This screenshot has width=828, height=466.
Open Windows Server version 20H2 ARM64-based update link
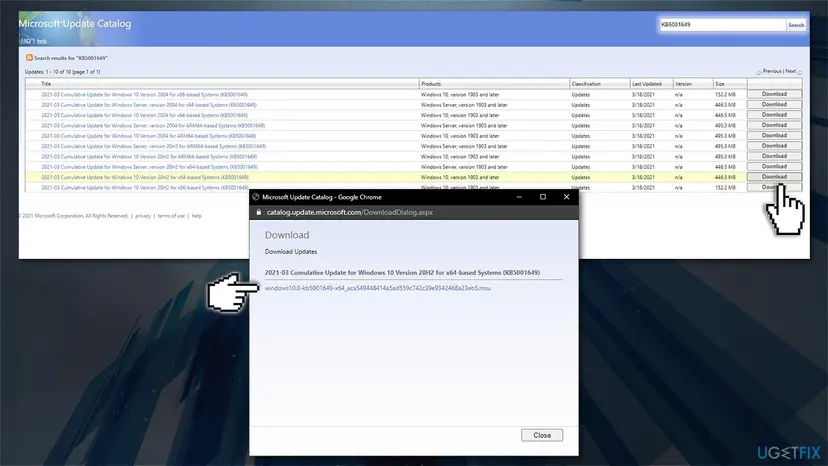(x=154, y=146)
